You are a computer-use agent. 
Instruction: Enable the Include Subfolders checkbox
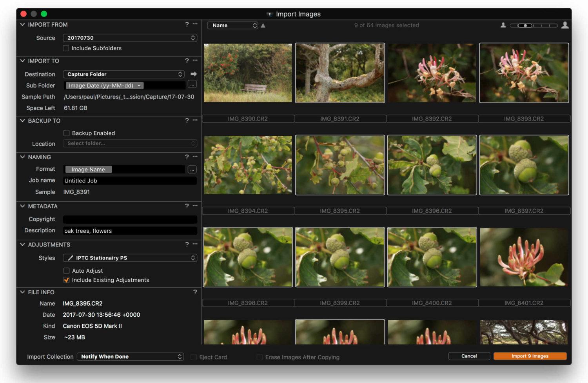pyautogui.click(x=66, y=48)
